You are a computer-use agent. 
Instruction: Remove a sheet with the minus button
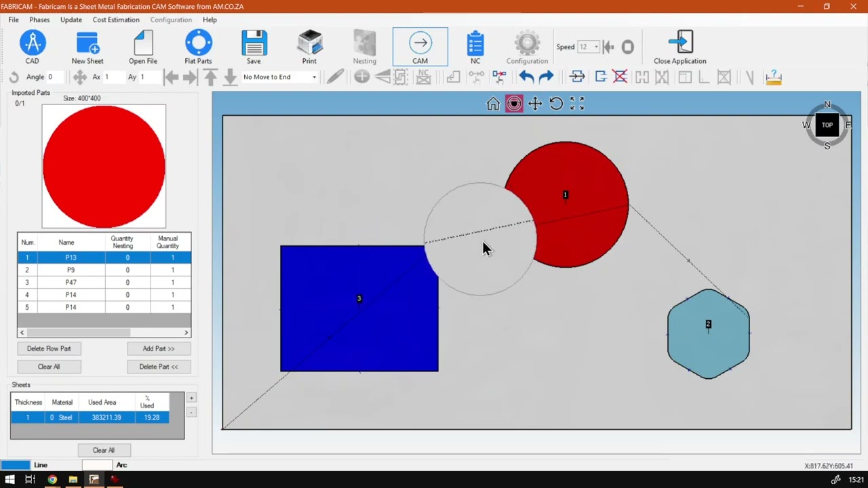[x=191, y=412]
